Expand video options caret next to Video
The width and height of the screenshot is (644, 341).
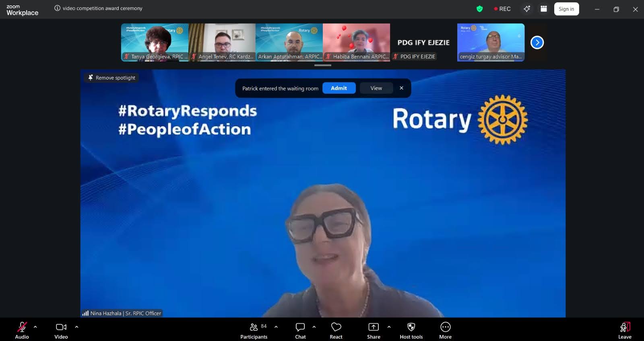tap(76, 327)
